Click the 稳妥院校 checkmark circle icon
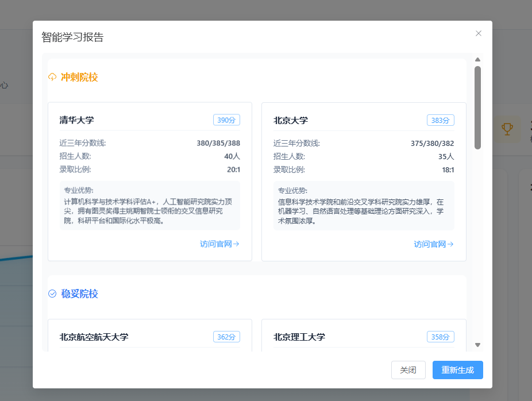Viewport: 532px width, 401px height. [x=52, y=294]
